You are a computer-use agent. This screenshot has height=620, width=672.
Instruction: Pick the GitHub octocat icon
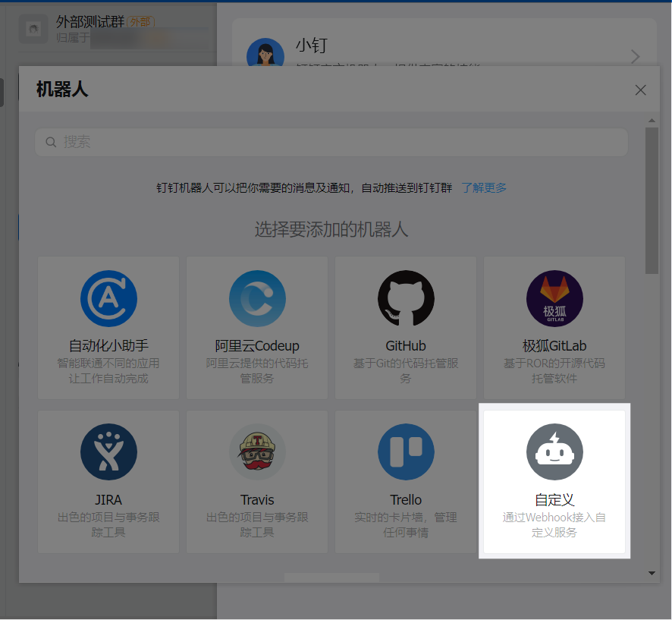pos(406,298)
